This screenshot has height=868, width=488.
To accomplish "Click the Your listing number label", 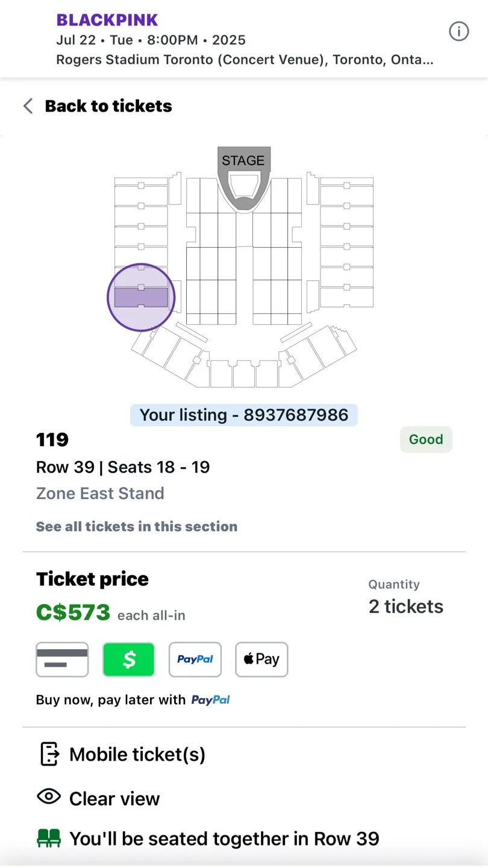I will pos(244,415).
